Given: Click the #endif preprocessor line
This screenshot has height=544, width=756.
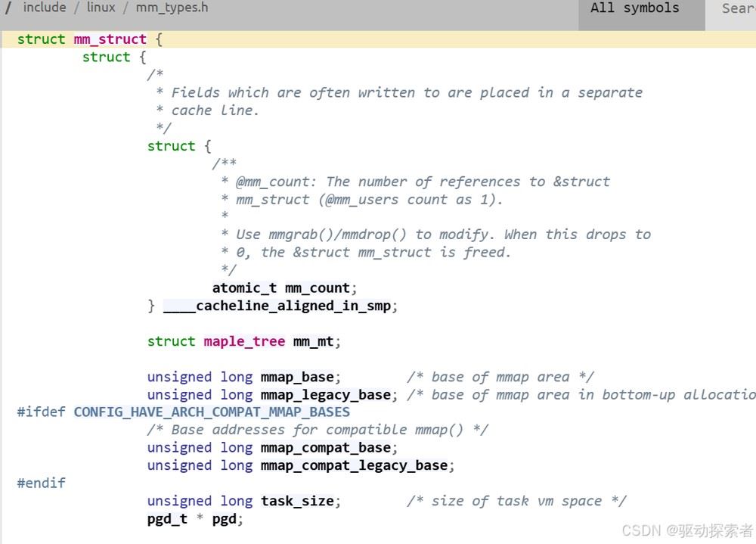Looking at the screenshot, I should (41, 483).
